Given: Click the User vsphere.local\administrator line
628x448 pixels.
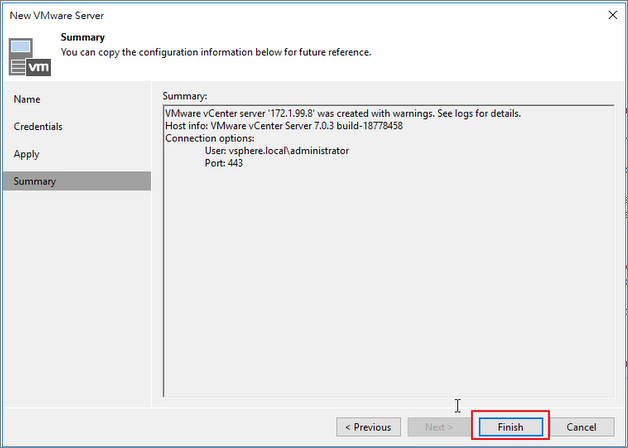Looking at the screenshot, I should [277, 151].
